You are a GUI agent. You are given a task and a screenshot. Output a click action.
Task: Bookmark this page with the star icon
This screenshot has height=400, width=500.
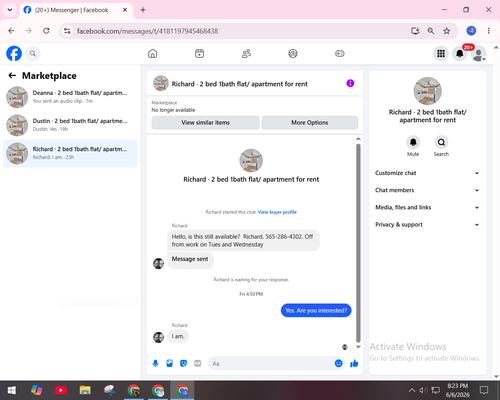pyautogui.click(x=447, y=31)
